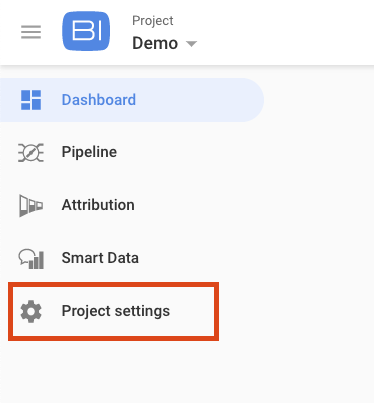The height and width of the screenshot is (403, 374).
Task: Open the Smart Data section
Action: pyautogui.click(x=100, y=258)
